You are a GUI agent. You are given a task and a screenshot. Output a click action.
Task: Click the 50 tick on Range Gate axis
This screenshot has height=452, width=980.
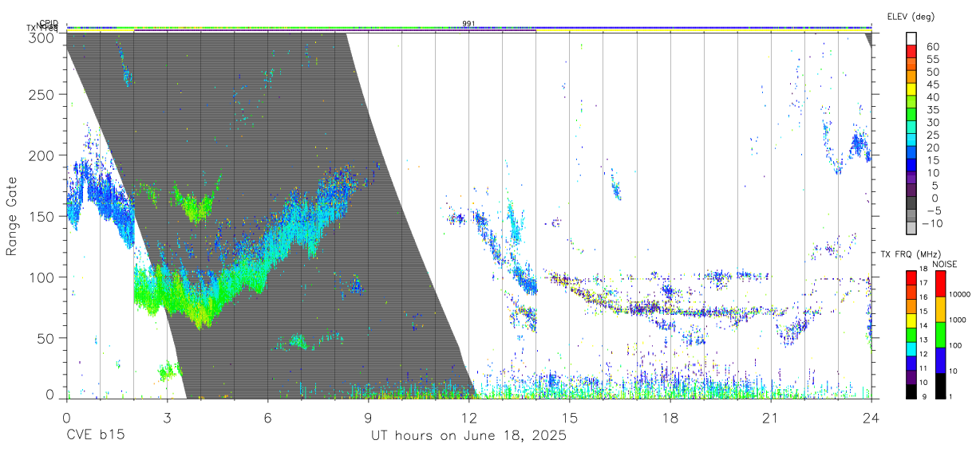[x=45, y=337]
